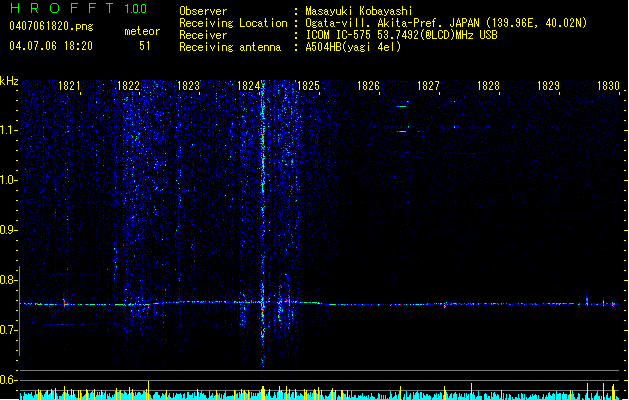
Task: Click the green echo dash at 1.1 kHz
Action: click(x=401, y=131)
